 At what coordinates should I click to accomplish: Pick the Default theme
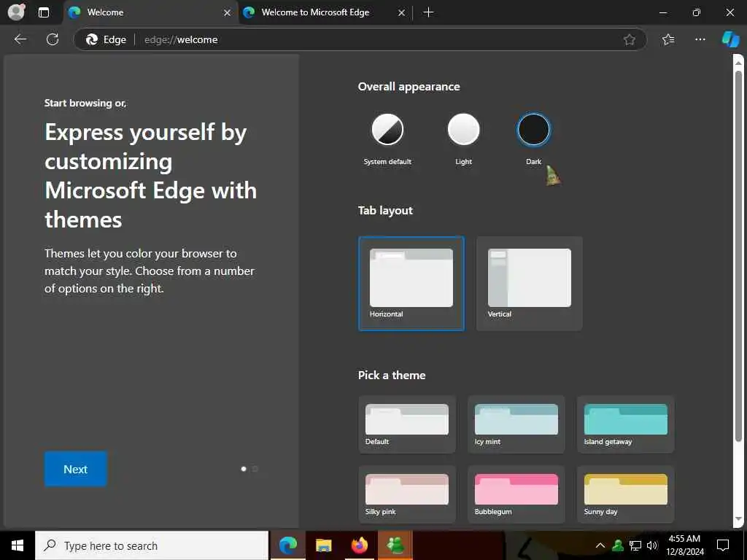point(407,424)
